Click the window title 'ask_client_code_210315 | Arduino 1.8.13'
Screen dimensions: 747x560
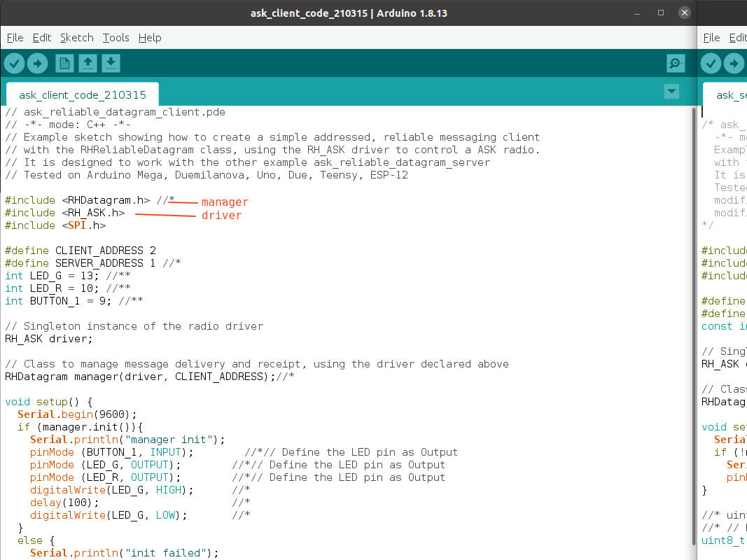pyautogui.click(x=349, y=13)
